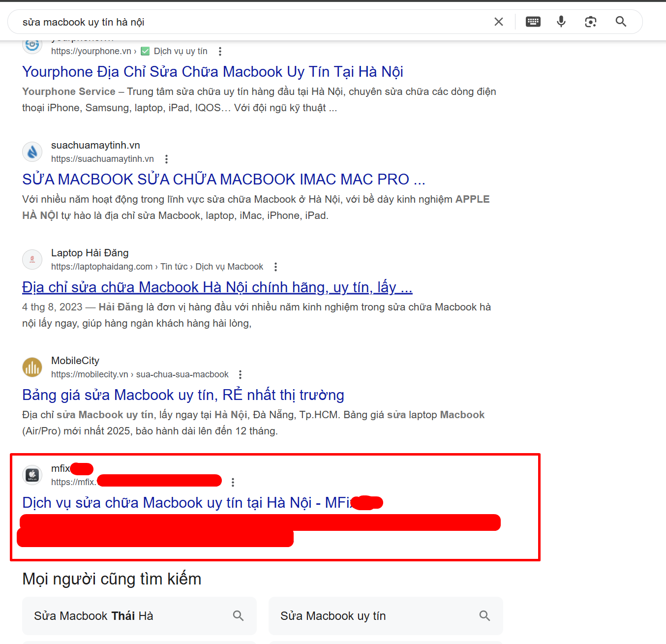The height and width of the screenshot is (644, 666).
Task: Click the suachuamaytinh.vn site name
Action: coord(95,145)
